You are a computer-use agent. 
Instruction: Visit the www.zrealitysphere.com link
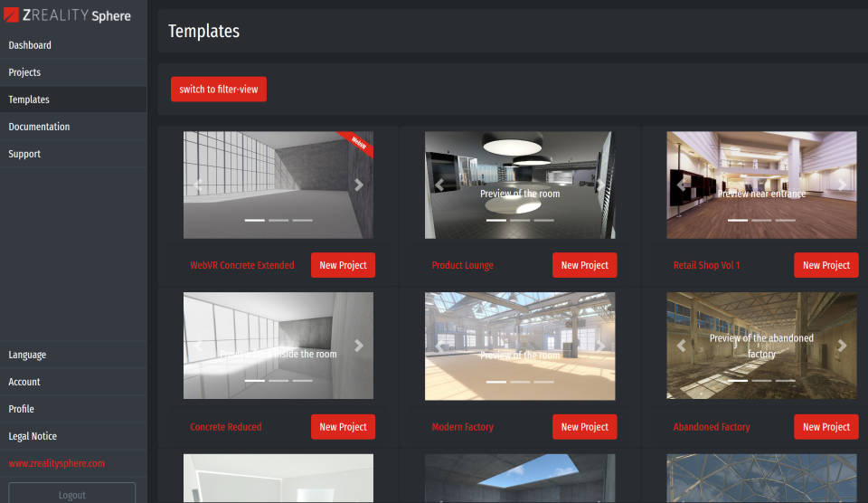click(56, 463)
